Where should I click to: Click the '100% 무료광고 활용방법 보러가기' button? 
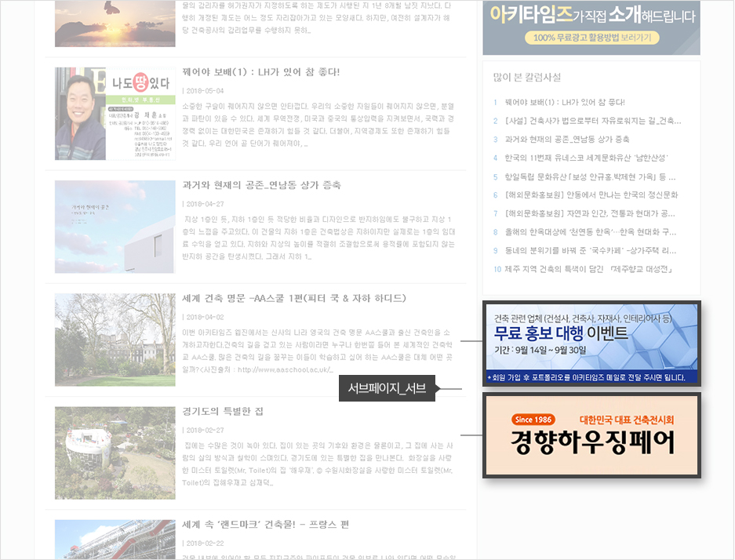(591, 38)
